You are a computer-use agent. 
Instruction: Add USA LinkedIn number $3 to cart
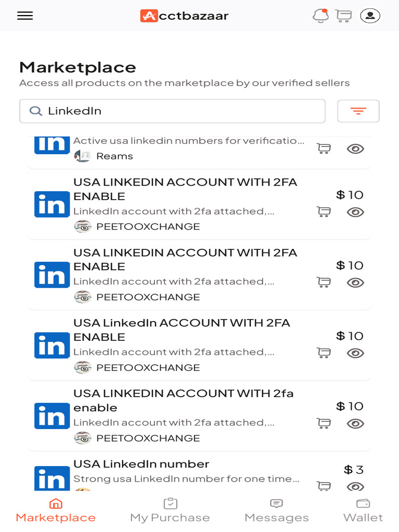click(x=324, y=486)
